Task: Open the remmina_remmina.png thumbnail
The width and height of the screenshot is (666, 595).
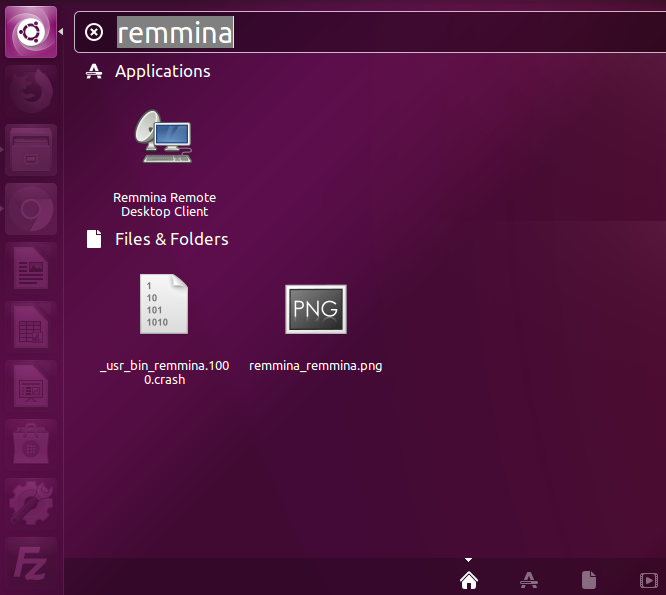Action: (316, 309)
